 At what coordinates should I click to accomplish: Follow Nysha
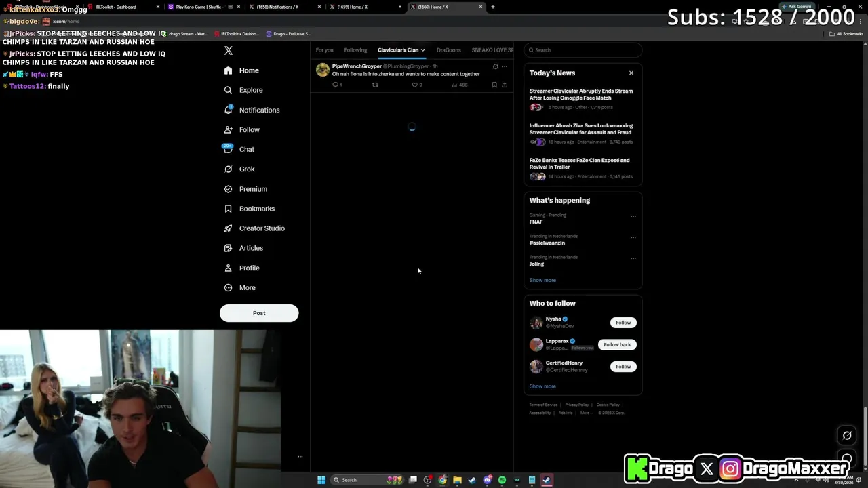[x=623, y=323]
